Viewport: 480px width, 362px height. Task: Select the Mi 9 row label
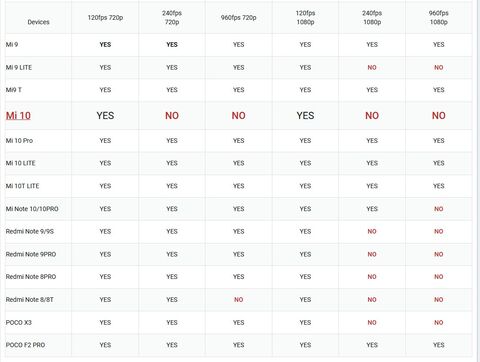pyautogui.click(x=12, y=45)
